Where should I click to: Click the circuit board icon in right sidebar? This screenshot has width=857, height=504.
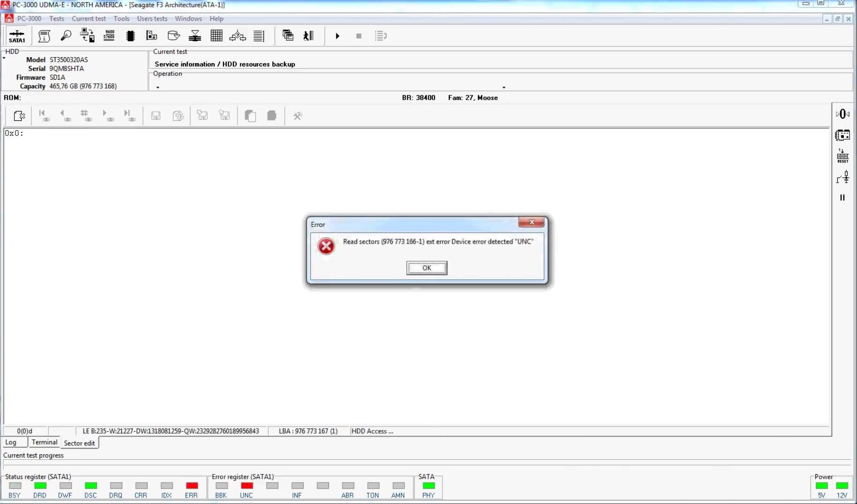pos(842,135)
